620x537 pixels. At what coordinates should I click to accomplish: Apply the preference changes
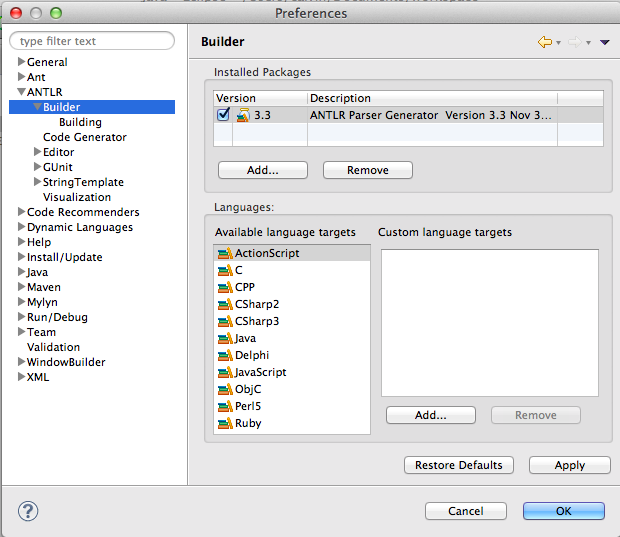tap(570, 465)
